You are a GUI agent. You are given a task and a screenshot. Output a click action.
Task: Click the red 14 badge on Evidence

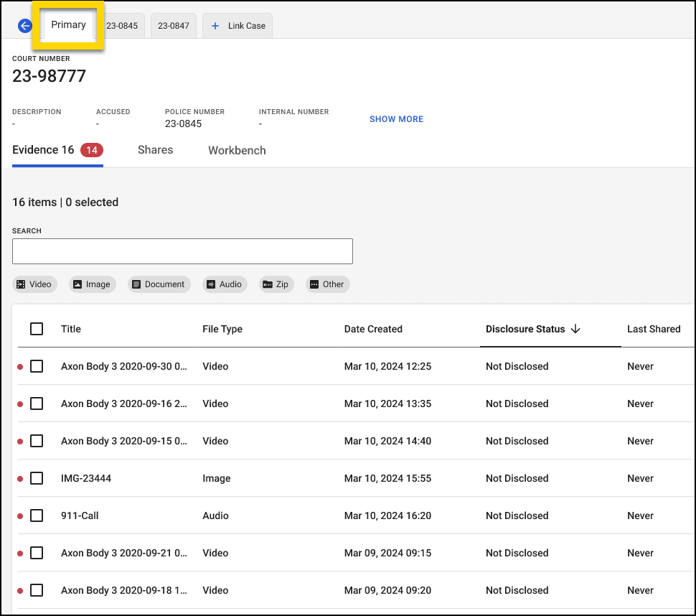[92, 150]
